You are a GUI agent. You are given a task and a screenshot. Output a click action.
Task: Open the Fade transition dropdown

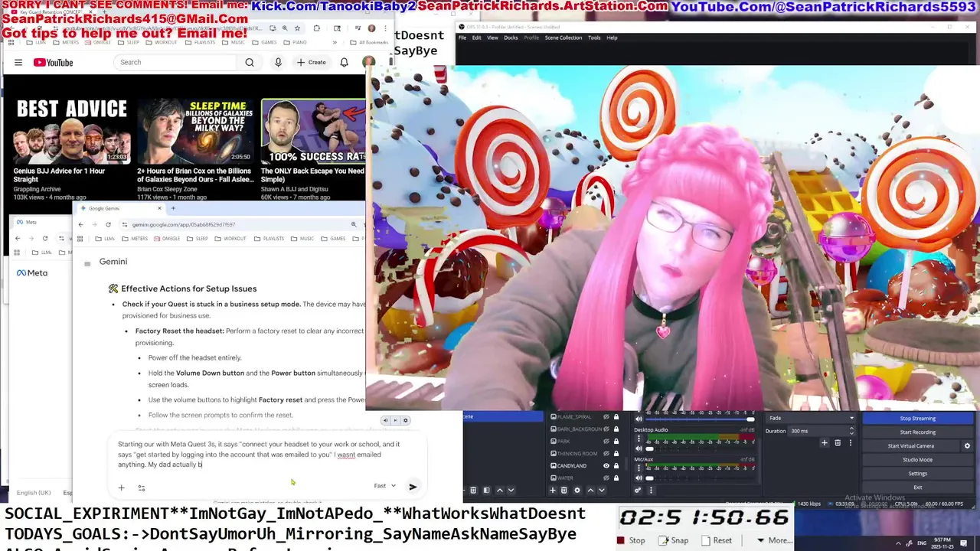coord(811,419)
